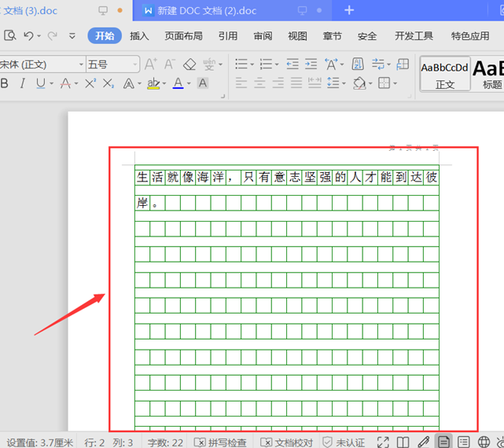
Task: Open the 章节 ribbon tab
Action: pos(333,35)
